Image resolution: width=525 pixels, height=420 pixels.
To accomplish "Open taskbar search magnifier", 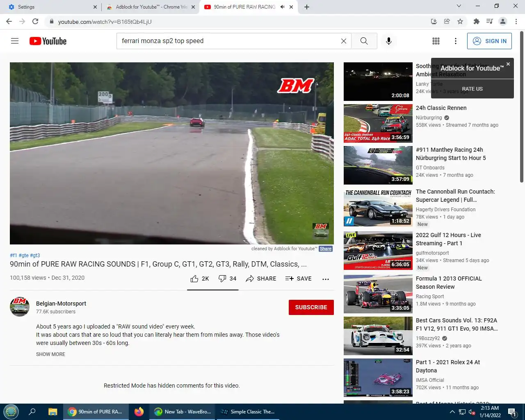I will pyautogui.click(x=32, y=412).
